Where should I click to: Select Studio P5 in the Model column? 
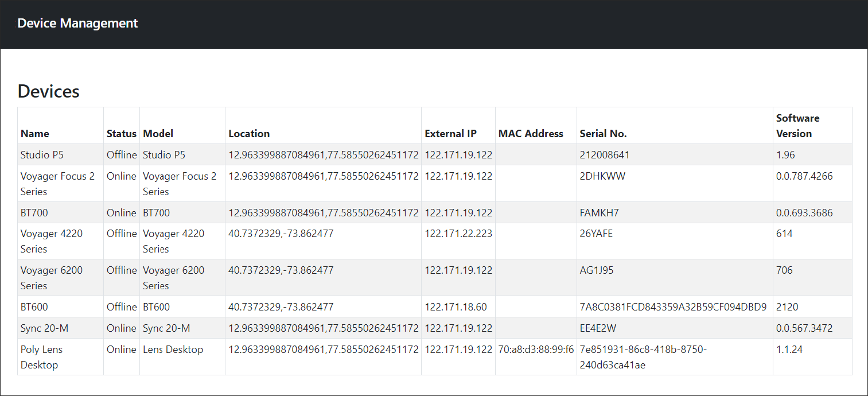coord(164,155)
